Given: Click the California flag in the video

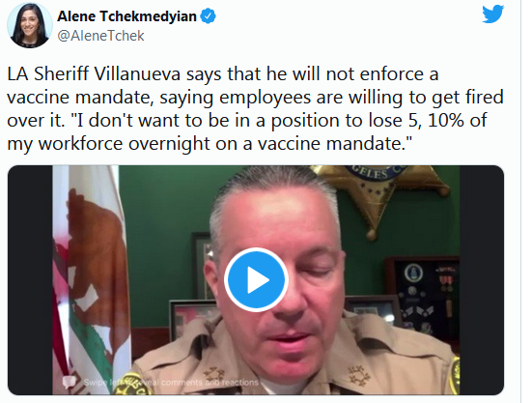Looking at the screenshot, I should (x=92, y=278).
